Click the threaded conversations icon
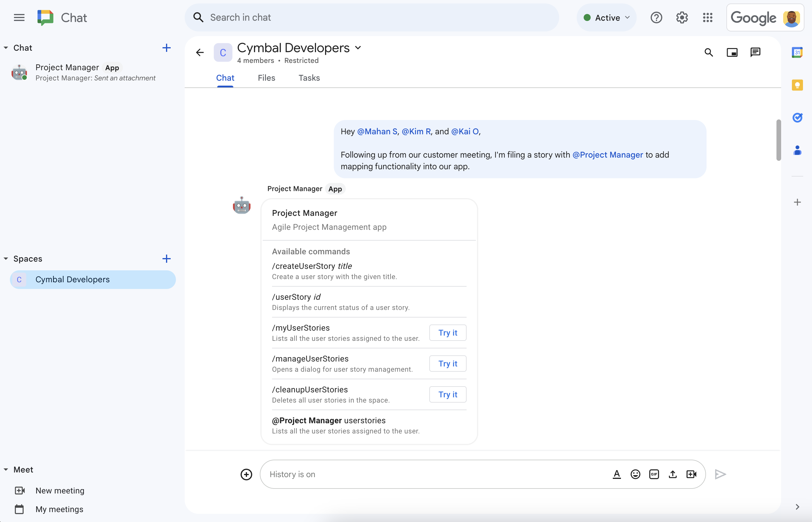Viewport: 812px width, 522px height. (755, 53)
